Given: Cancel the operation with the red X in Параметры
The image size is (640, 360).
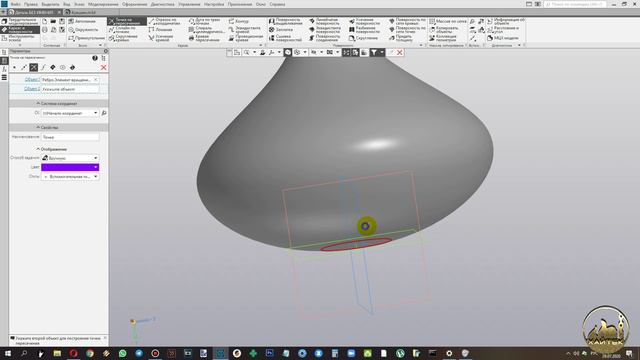Looking at the screenshot, I should (x=104, y=67).
